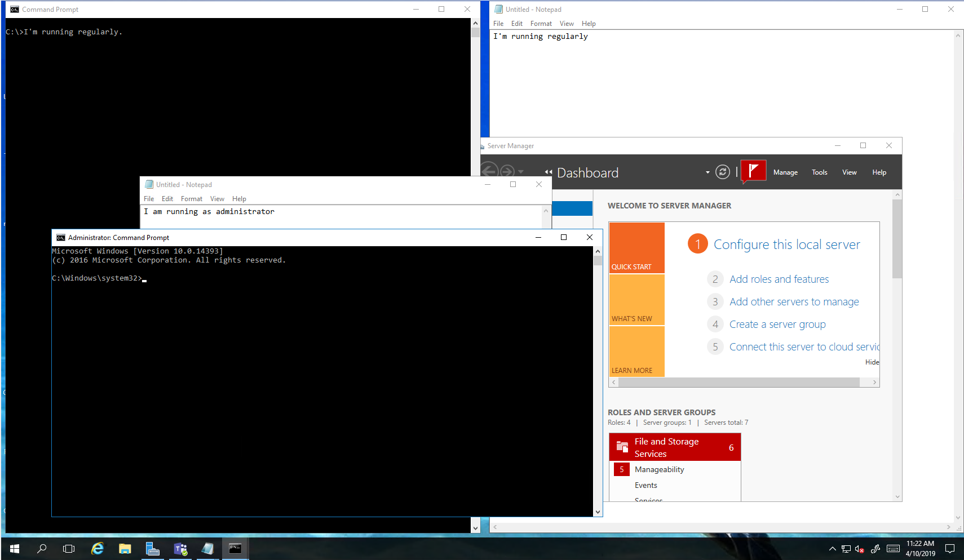This screenshot has width=964, height=560.
Task: Switch to Microsoft Teams taskbar icon
Action: (x=180, y=548)
